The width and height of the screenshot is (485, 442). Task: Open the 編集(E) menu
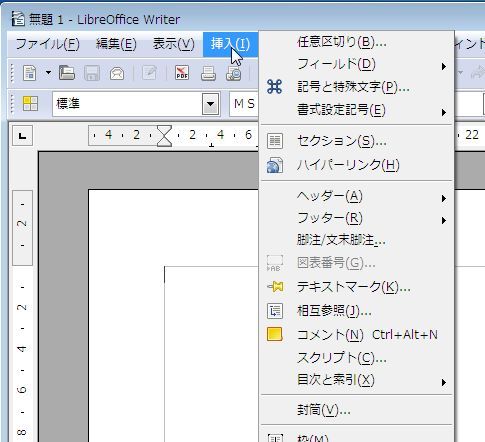click(116, 44)
